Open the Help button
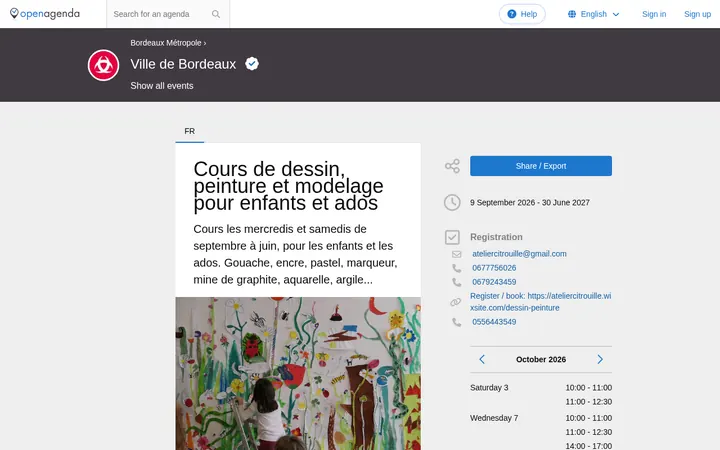The image size is (720, 450). 522,14
